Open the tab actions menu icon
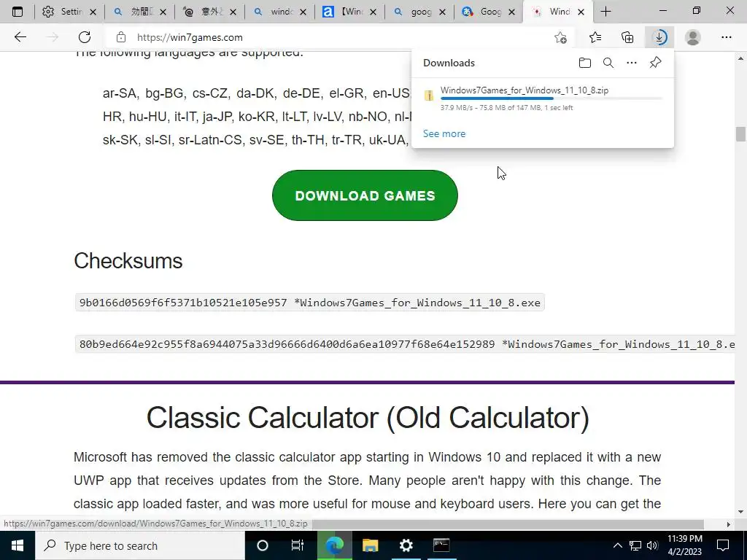747x560 pixels. click(x=18, y=12)
